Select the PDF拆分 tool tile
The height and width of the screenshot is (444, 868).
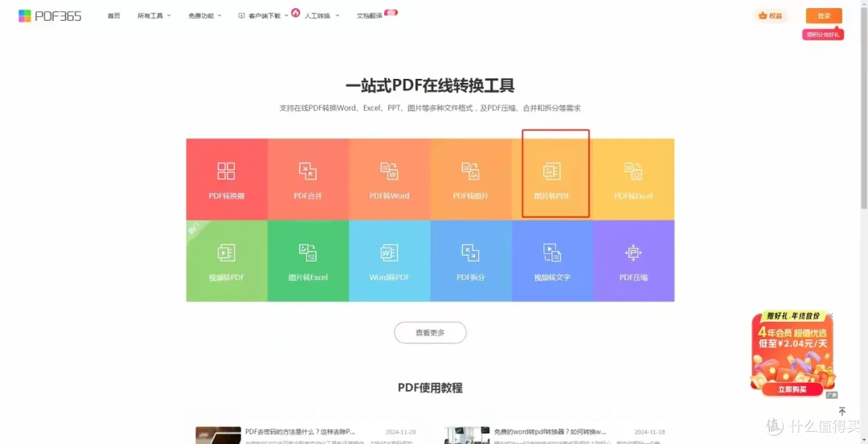(471, 261)
